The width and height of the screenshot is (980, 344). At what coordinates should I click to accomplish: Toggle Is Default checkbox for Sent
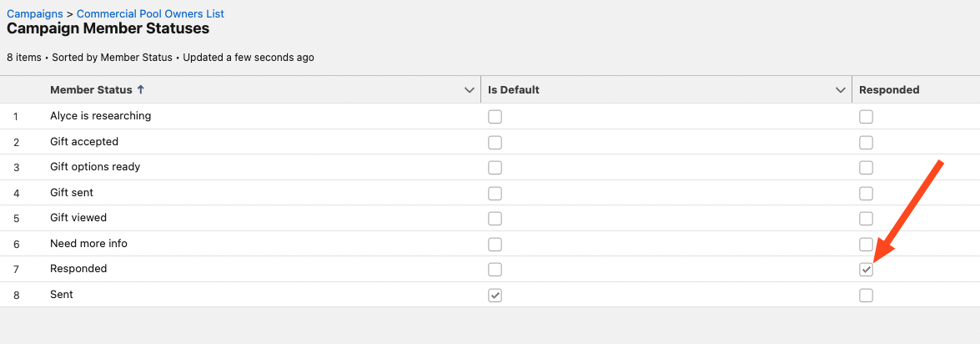click(495, 296)
